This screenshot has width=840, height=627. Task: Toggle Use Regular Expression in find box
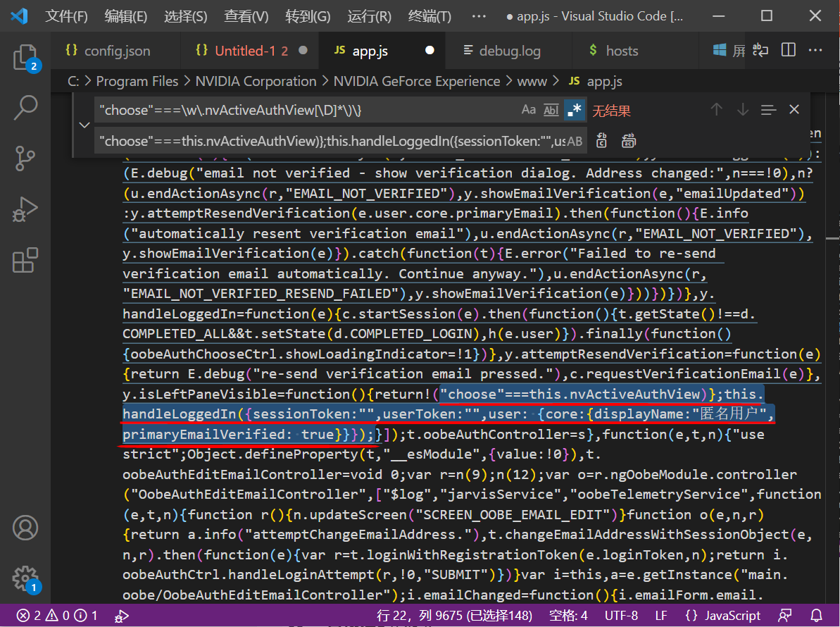(x=575, y=110)
